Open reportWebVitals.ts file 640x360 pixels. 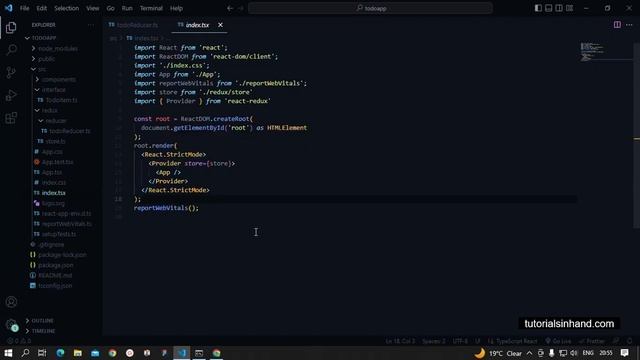coord(67,224)
